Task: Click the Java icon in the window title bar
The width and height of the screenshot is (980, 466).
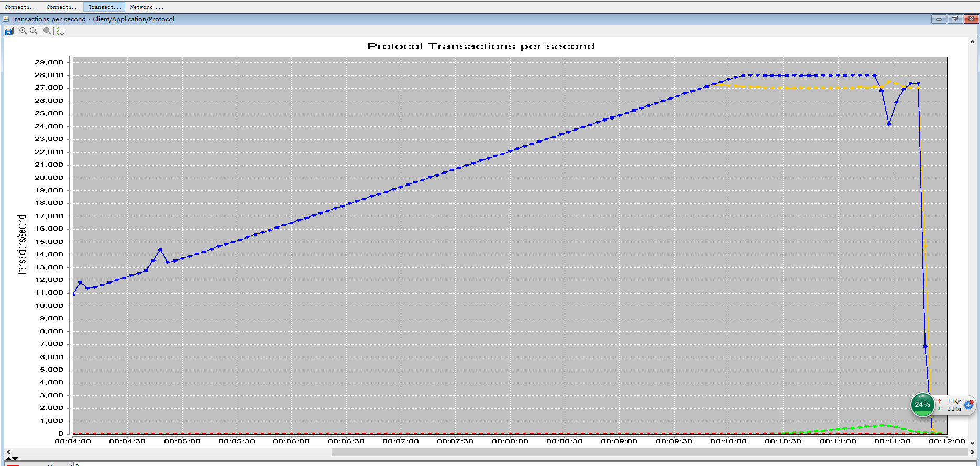Action: [6, 19]
